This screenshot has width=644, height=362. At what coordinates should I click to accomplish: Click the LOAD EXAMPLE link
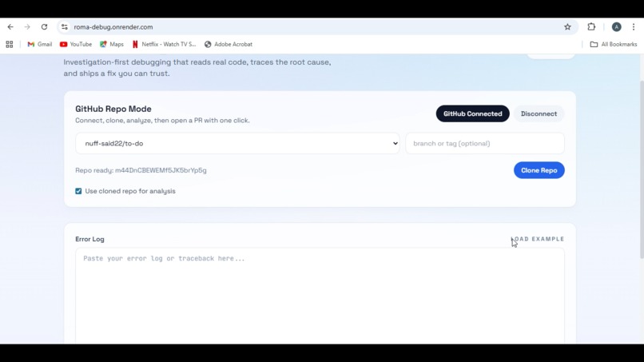click(x=538, y=239)
